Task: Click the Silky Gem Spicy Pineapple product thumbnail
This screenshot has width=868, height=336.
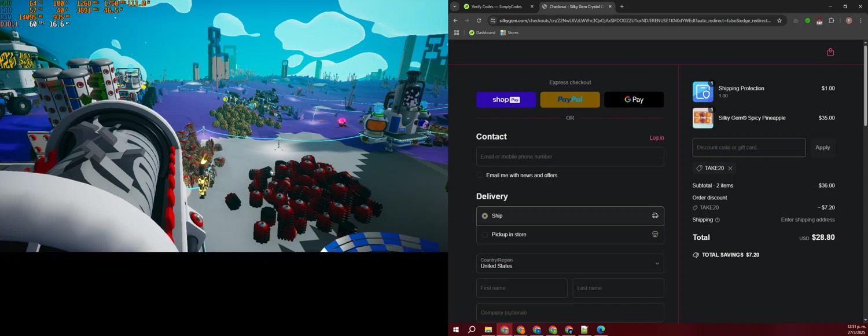Action: point(703,118)
